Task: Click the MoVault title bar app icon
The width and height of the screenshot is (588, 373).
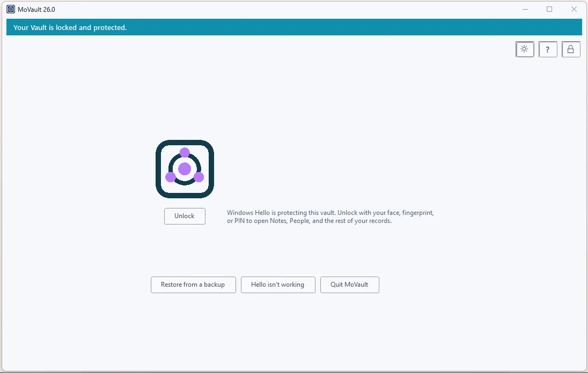Action: click(11, 9)
